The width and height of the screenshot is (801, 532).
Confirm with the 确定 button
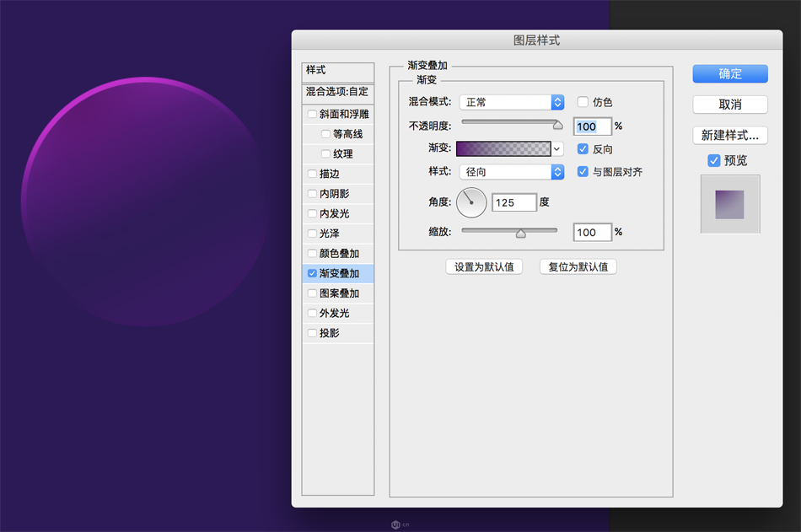tap(730, 73)
